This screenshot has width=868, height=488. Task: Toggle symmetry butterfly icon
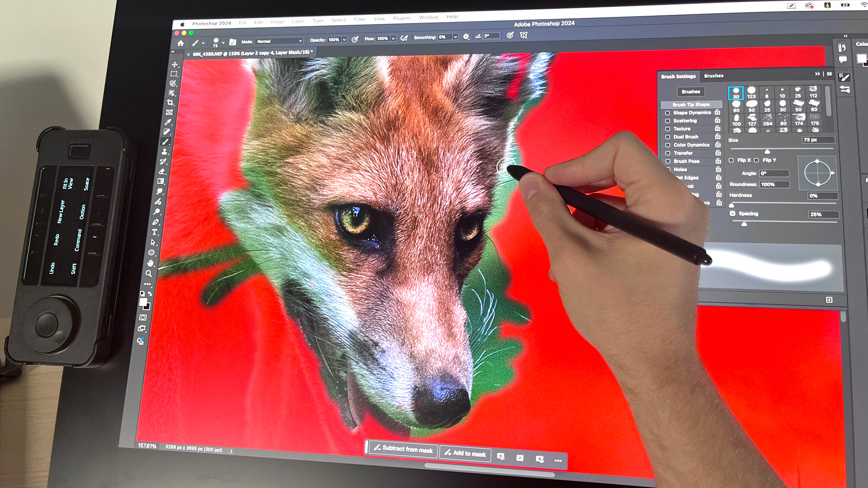click(524, 35)
